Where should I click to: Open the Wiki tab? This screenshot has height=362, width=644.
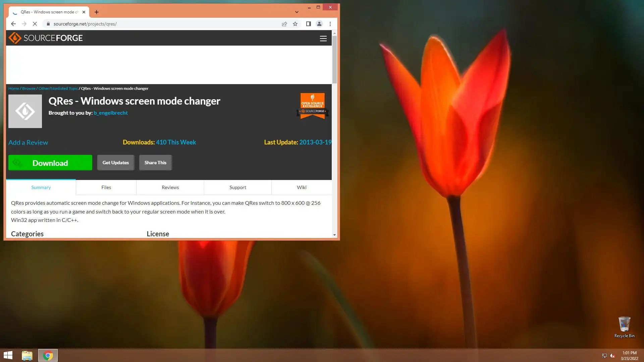pyautogui.click(x=302, y=187)
